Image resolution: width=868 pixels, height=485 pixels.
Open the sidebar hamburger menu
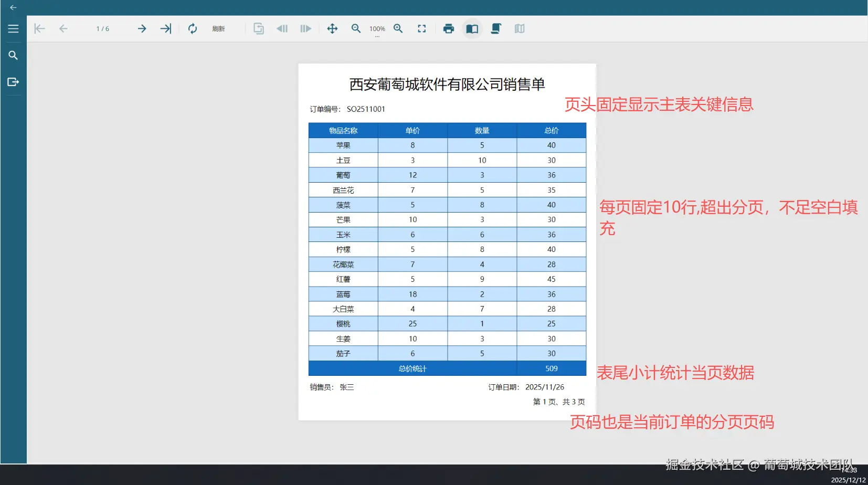[14, 29]
